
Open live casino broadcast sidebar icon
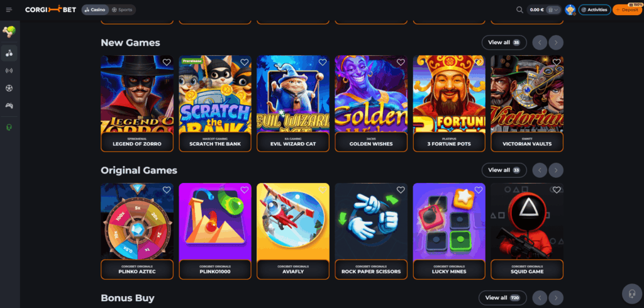[x=9, y=70]
